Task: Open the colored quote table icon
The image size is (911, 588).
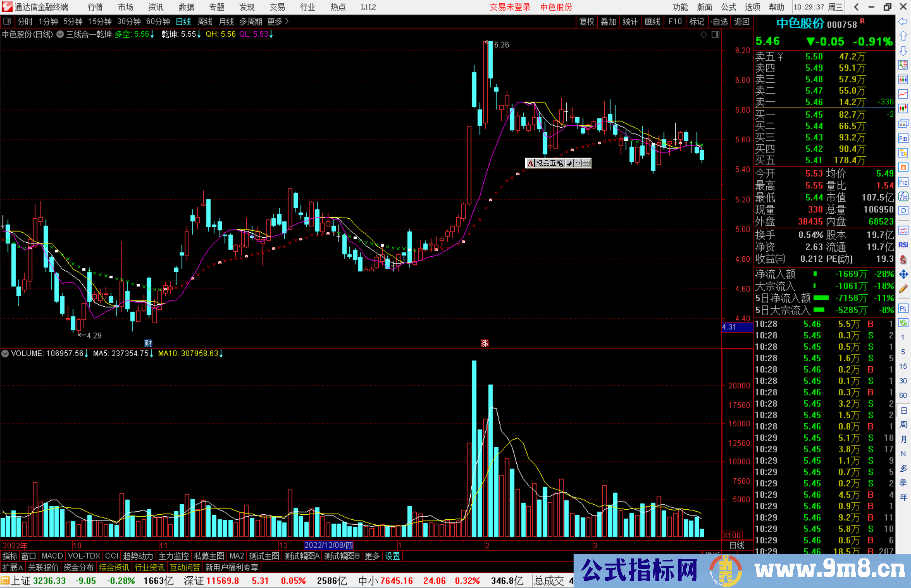Action: (x=903, y=80)
